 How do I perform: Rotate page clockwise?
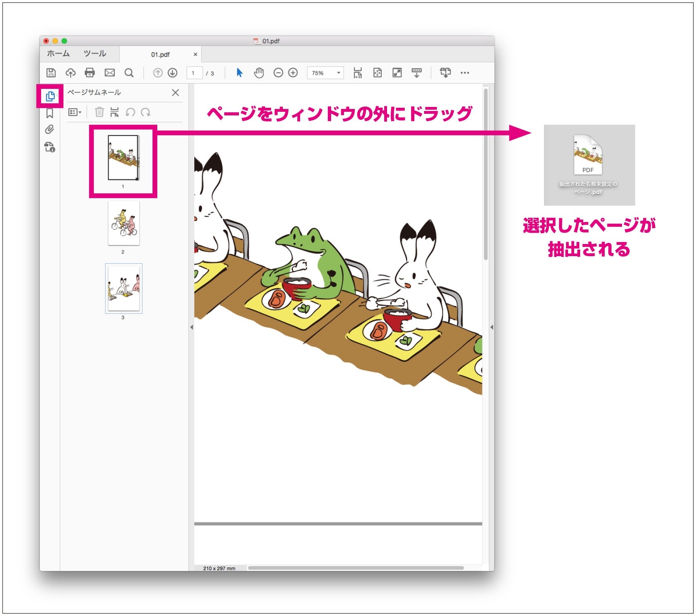[x=145, y=112]
